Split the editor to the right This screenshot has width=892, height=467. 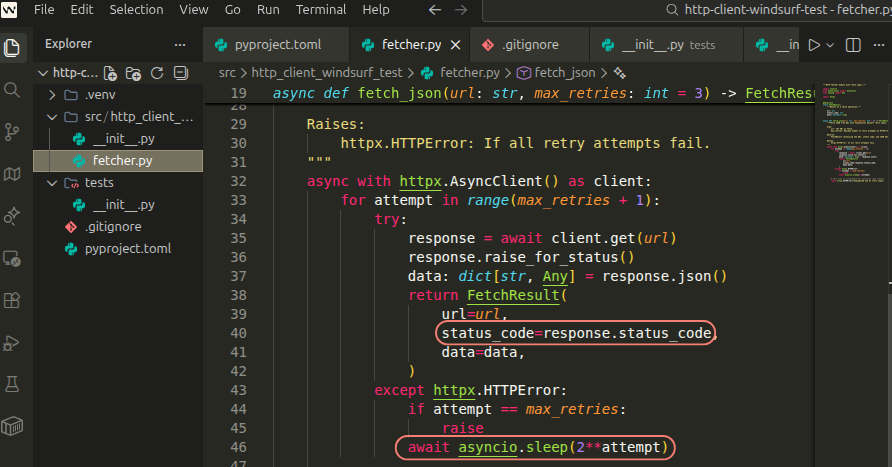click(853, 45)
